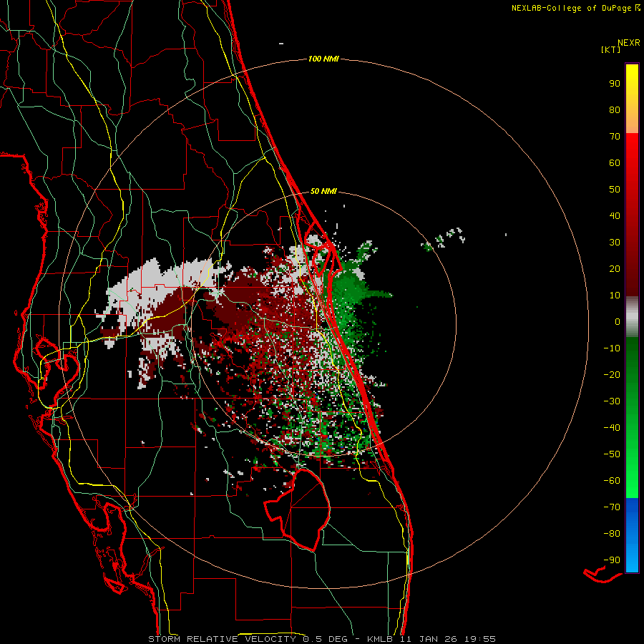The image size is (644, 644).
Task: Click the -40 value on the velocity scale
Action: pyautogui.click(x=612, y=428)
